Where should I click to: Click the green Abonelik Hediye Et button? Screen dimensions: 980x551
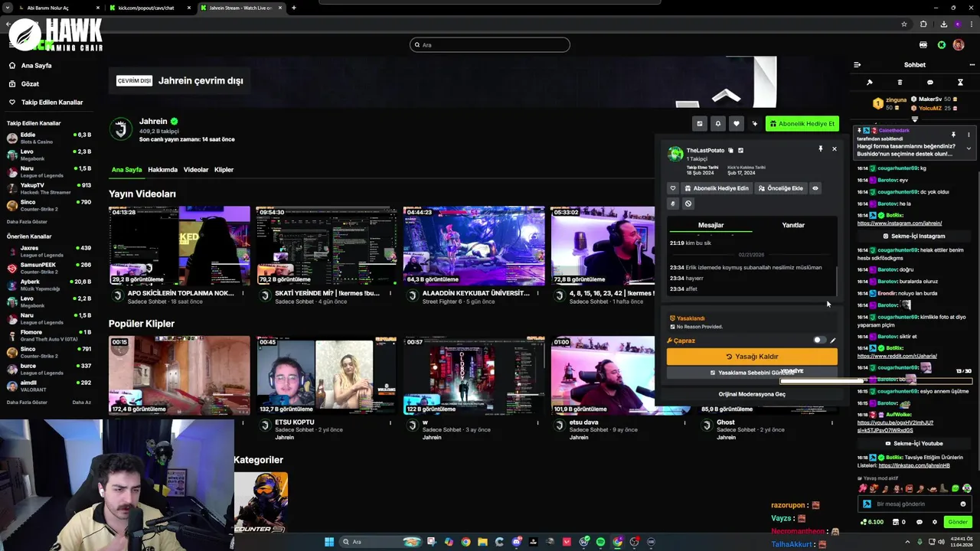pos(802,123)
